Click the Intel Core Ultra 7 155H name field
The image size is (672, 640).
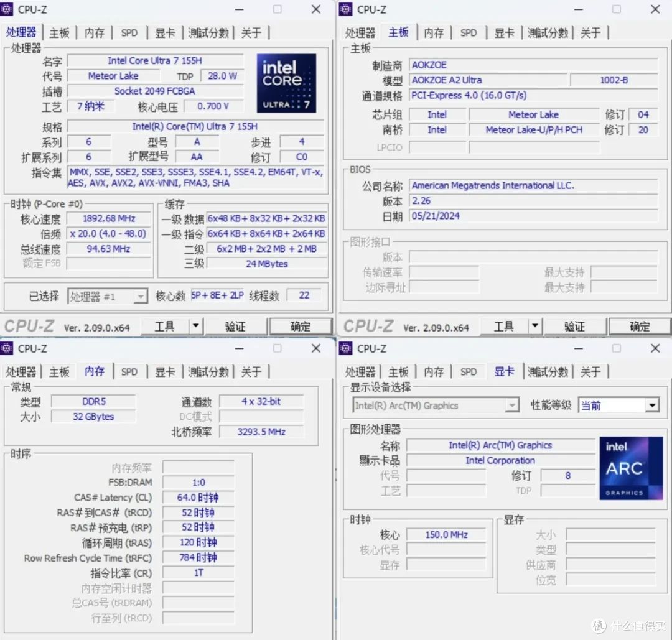click(155, 61)
